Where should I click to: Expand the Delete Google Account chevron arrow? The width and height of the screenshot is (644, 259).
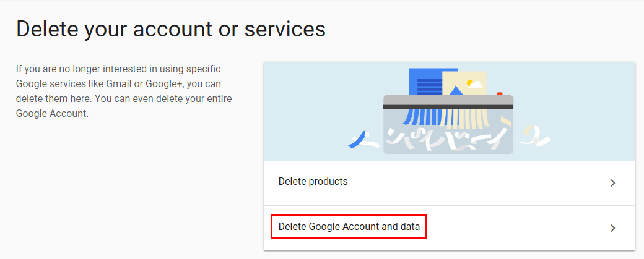tap(612, 227)
